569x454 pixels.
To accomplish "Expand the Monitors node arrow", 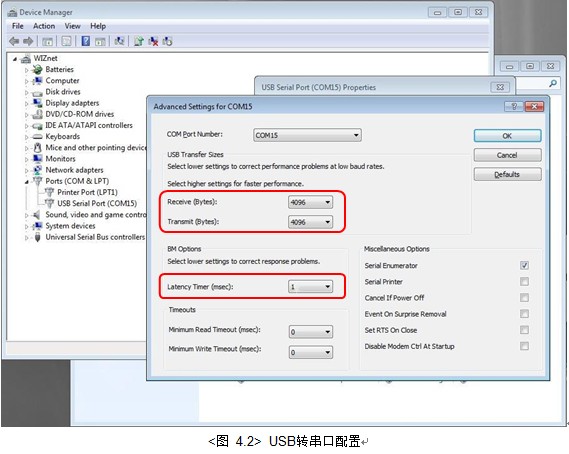I will (x=26, y=159).
